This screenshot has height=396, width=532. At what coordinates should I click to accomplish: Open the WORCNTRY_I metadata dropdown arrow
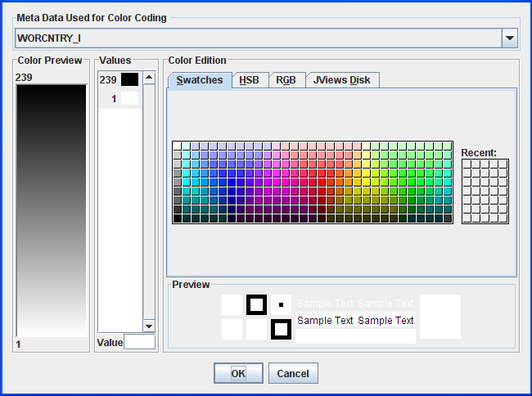pos(509,38)
